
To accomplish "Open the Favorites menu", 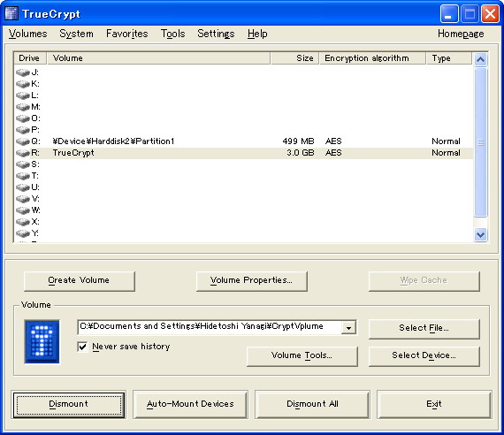I will [127, 34].
